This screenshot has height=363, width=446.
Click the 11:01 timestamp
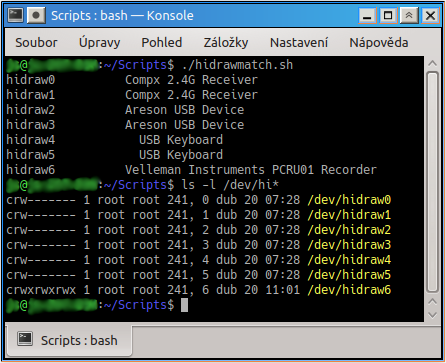tap(283, 290)
